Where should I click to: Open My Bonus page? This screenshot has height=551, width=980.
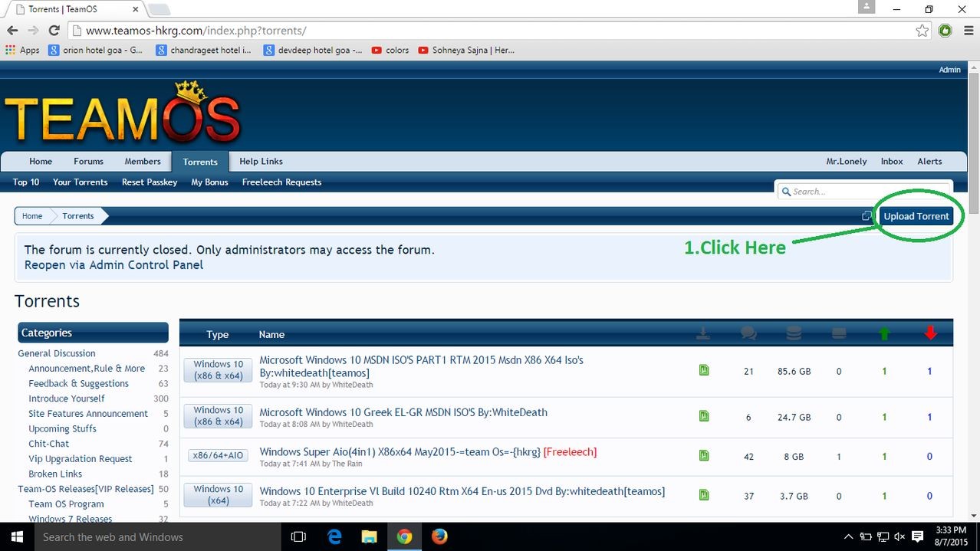point(210,182)
